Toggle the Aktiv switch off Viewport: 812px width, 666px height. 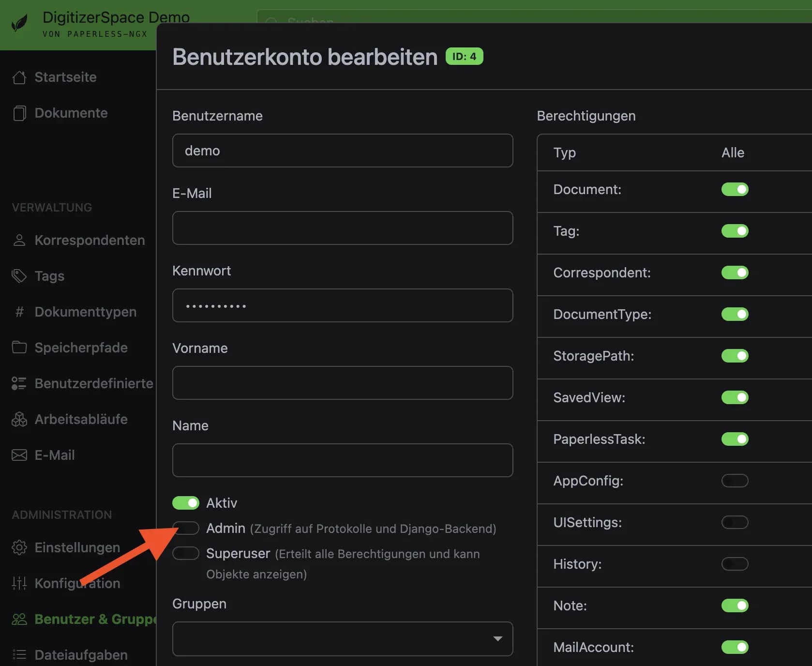tap(186, 503)
